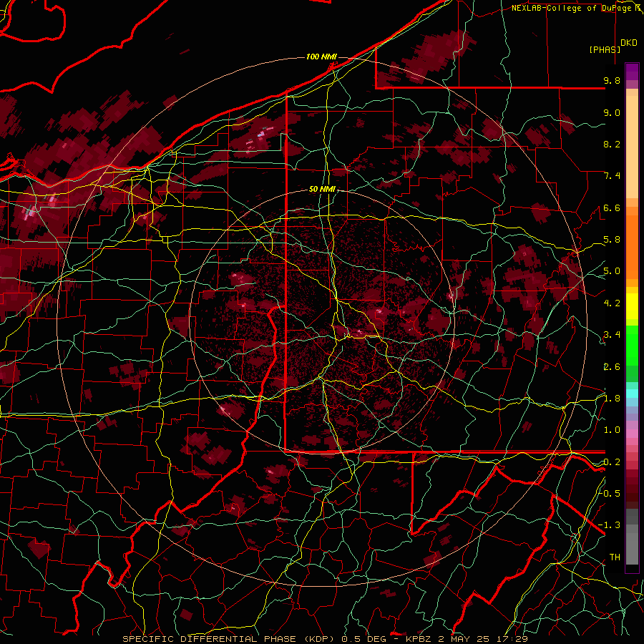
Task: Click the DKD label above the color bar
Action: 629,43
